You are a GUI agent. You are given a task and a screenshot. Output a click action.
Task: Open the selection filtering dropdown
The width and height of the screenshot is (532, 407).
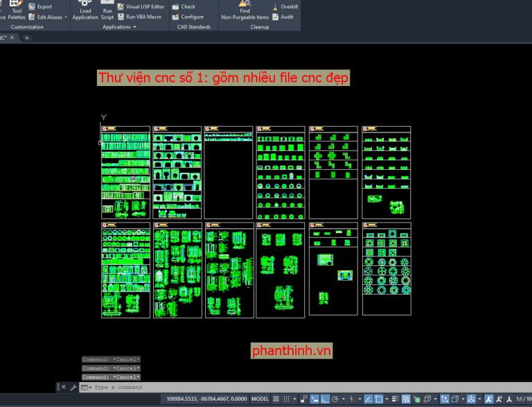coord(463,399)
